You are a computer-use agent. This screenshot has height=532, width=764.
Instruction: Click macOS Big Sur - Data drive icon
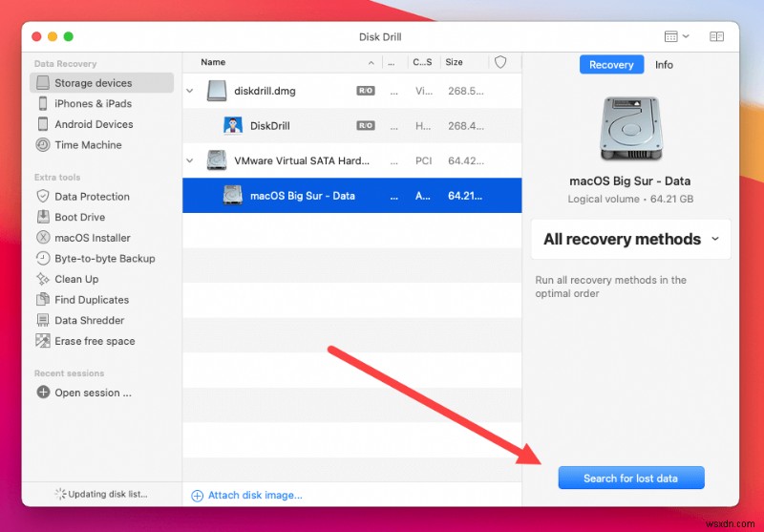pyautogui.click(x=233, y=196)
